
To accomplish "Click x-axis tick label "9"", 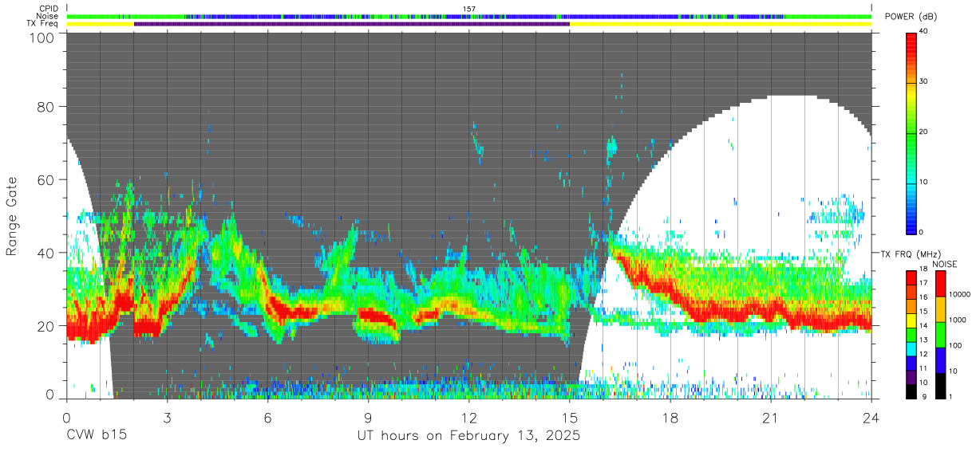I will coord(368,418).
